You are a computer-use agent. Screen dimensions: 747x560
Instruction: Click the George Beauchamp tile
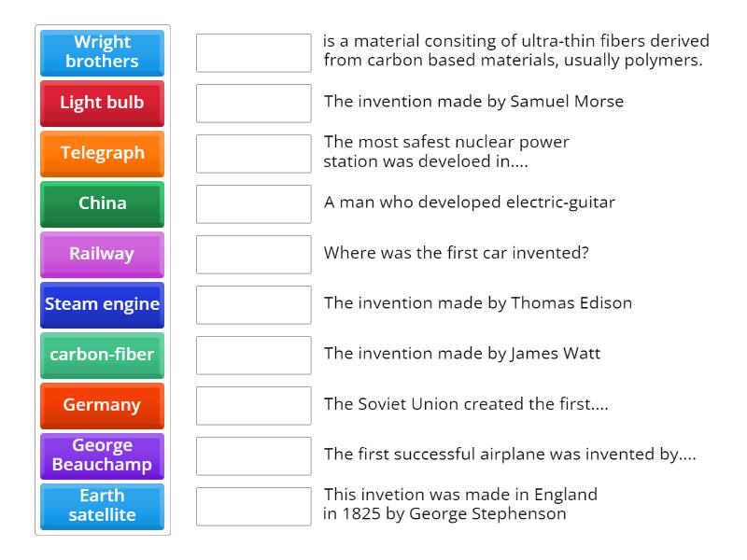pos(102,455)
